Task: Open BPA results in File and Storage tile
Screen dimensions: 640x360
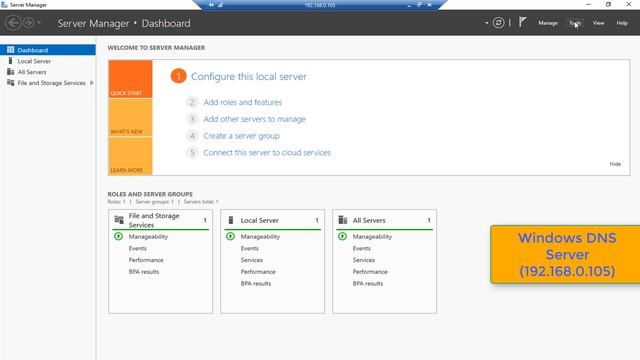Action: (144, 272)
